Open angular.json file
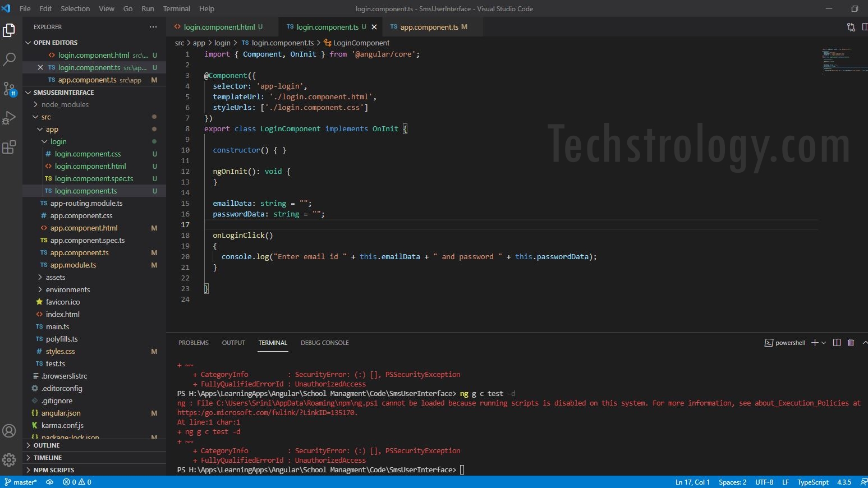 point(94,413)
